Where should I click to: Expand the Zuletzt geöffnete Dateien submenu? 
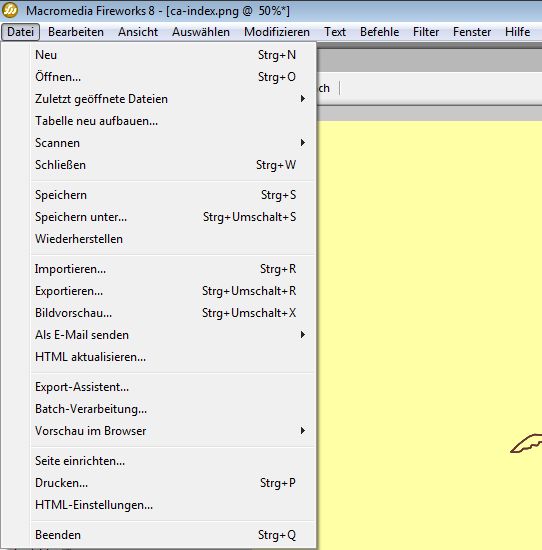point(172,99)
